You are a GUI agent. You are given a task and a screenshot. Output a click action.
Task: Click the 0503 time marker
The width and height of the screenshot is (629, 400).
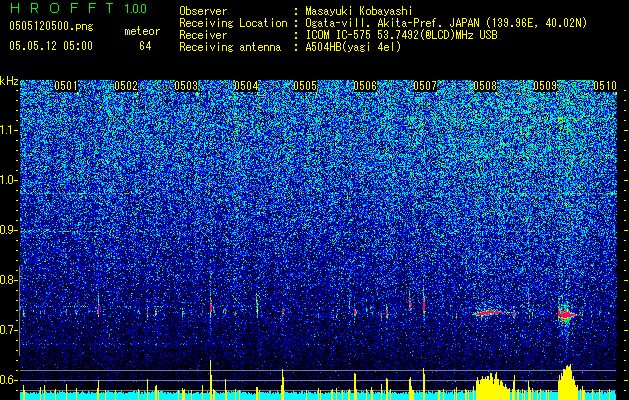click(x=186, y=86)
